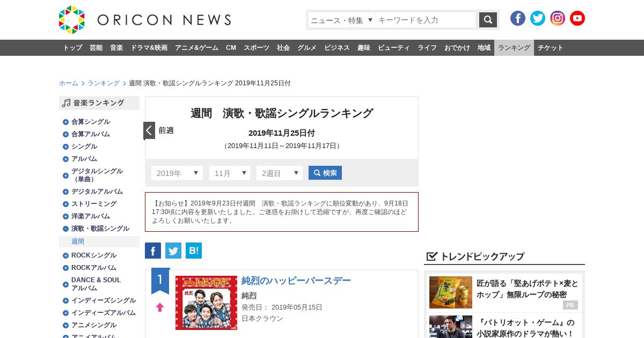Open the チケット nav menu item
The height and width of the screenshot is (338, 644).
pyautogui.click(x=551, y=48)
